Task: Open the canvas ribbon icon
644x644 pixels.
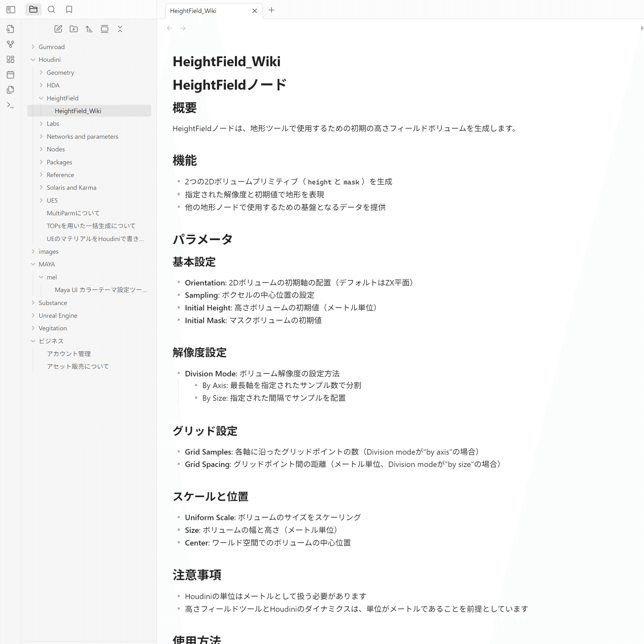Action: pyautogui.click(x=11, y=59)
